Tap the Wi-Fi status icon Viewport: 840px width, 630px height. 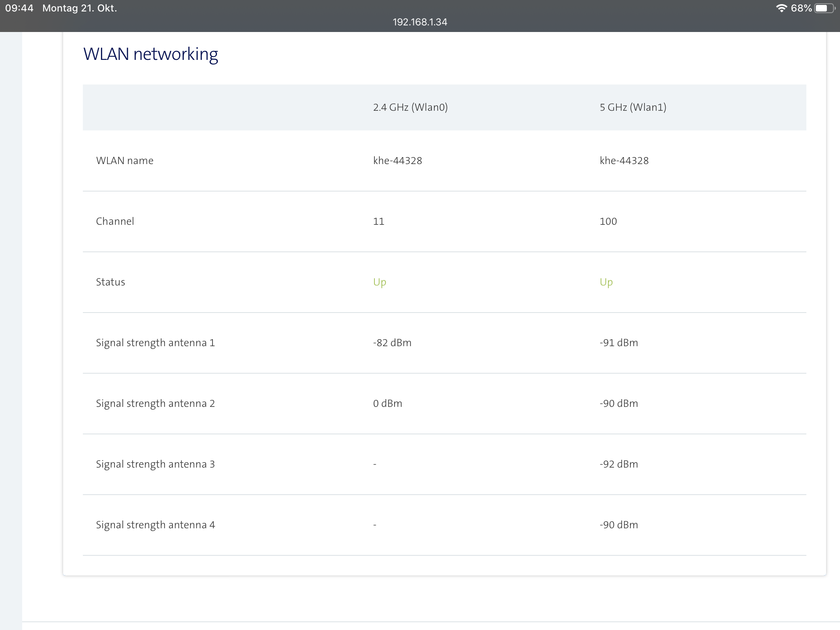pos(781,8)
